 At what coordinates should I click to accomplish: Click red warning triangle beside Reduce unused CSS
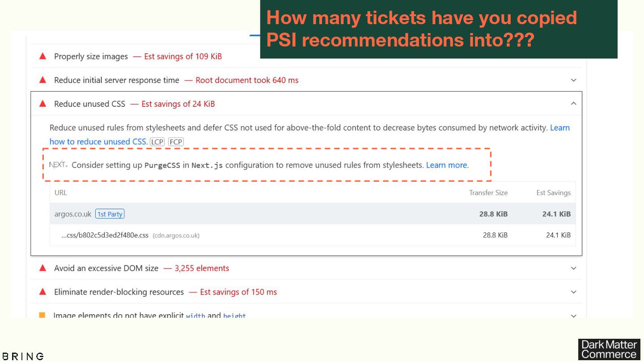[x=43, y=104]
